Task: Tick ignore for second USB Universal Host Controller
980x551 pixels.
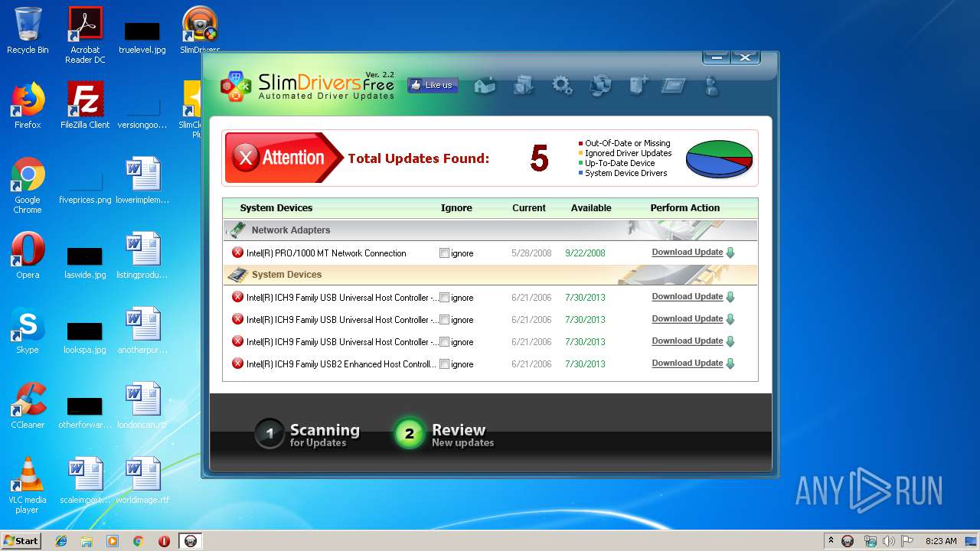Action: [444, 320]
